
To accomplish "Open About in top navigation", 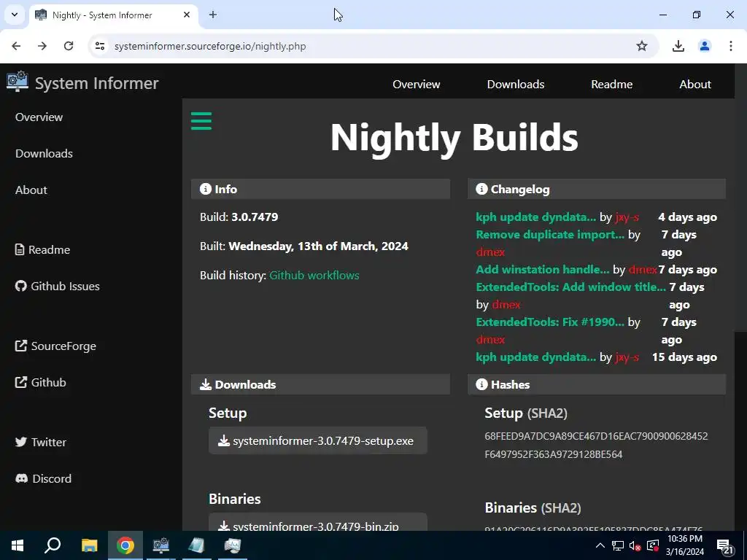I will (x=695, y=85).
